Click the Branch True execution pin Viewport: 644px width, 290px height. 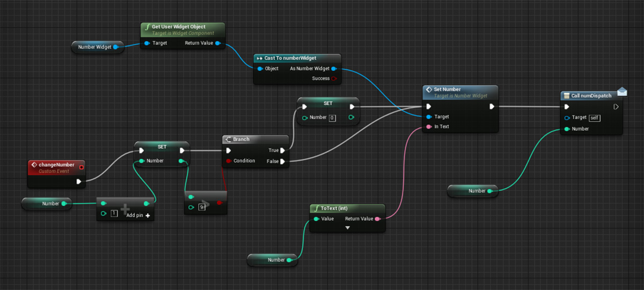(x=283, y=151)
